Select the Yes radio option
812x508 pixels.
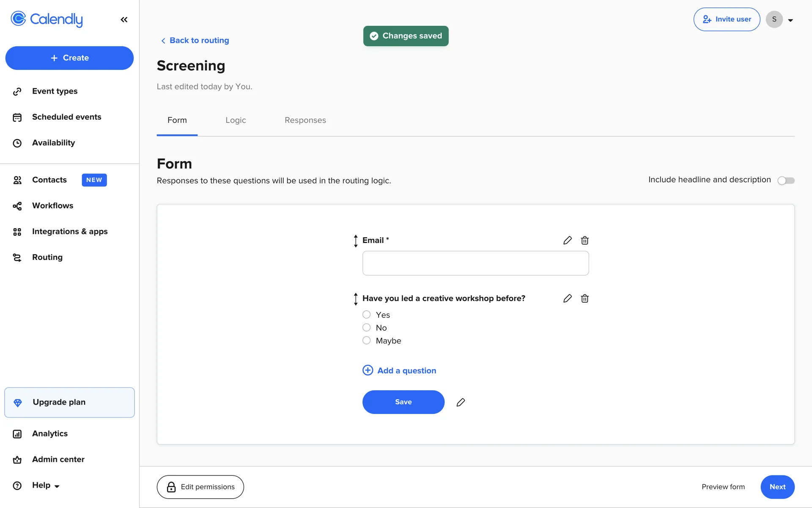pos(367,315)
